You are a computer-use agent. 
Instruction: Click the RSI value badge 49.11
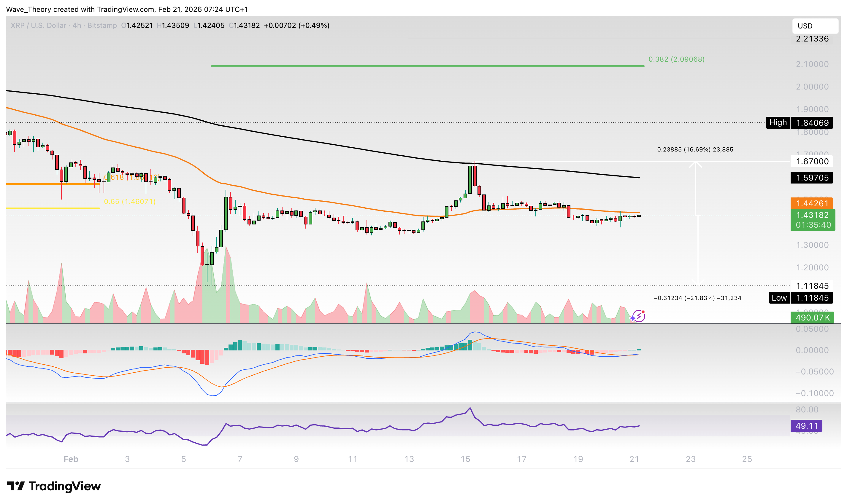(x=806, y=425)
